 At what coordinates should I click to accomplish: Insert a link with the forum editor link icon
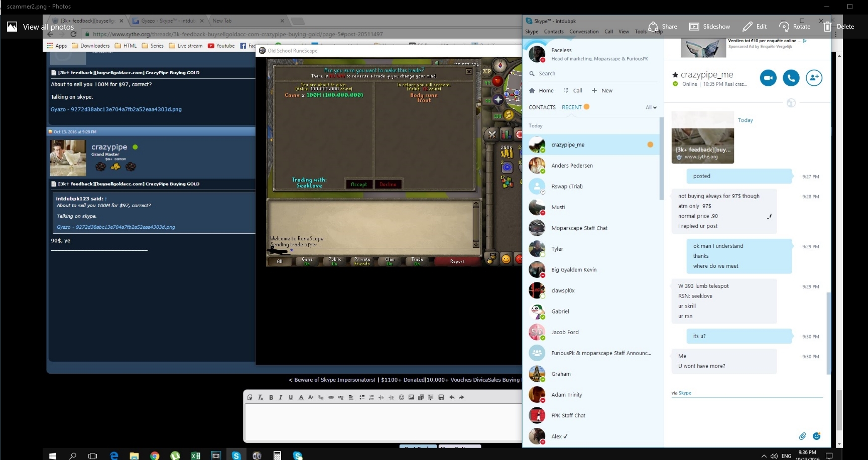(331, 397)
